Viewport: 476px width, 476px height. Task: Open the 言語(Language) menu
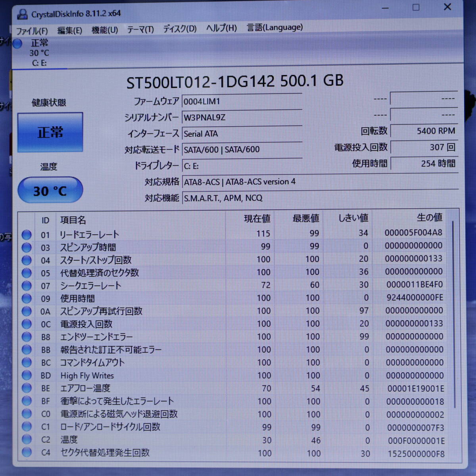(274, 27)
